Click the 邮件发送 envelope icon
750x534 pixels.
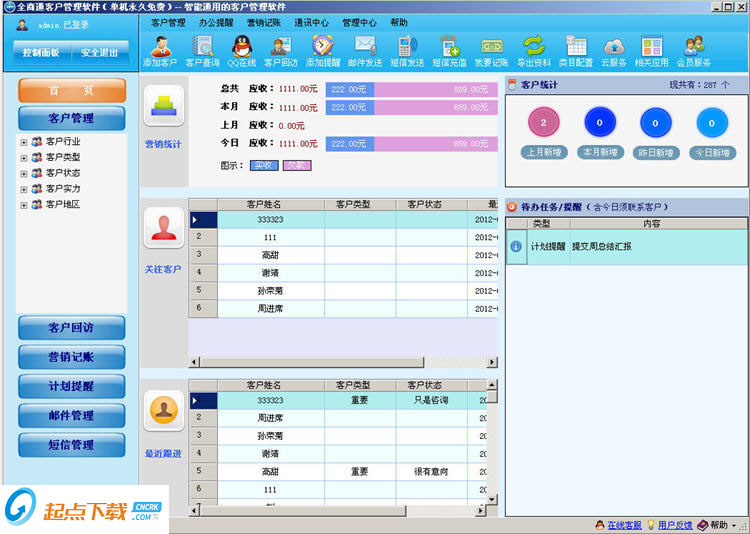[x=364, y=47]
